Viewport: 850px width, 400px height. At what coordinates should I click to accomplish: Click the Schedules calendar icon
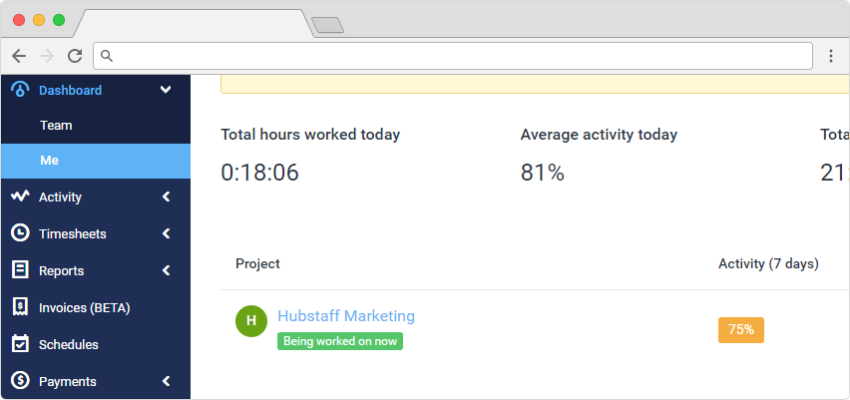tap(20, 344)
